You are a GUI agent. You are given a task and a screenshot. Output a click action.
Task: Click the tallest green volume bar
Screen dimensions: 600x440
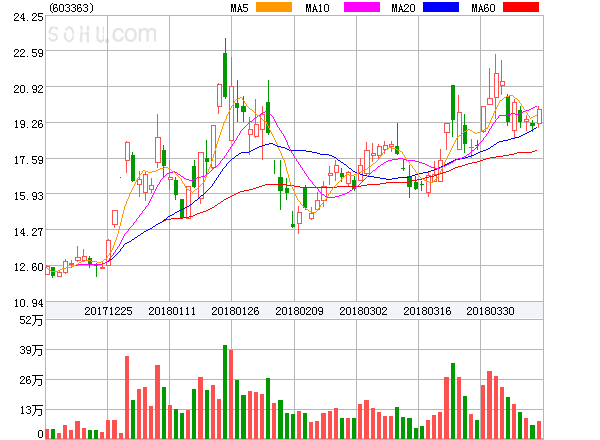[x=225, y=392]
